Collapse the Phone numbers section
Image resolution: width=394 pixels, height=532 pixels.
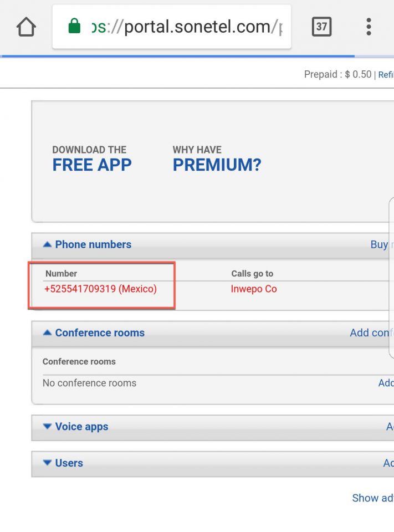(x=87, y=244)
